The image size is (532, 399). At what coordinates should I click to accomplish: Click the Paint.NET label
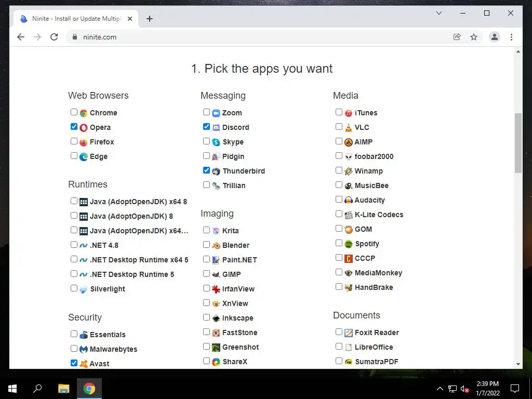240,260
